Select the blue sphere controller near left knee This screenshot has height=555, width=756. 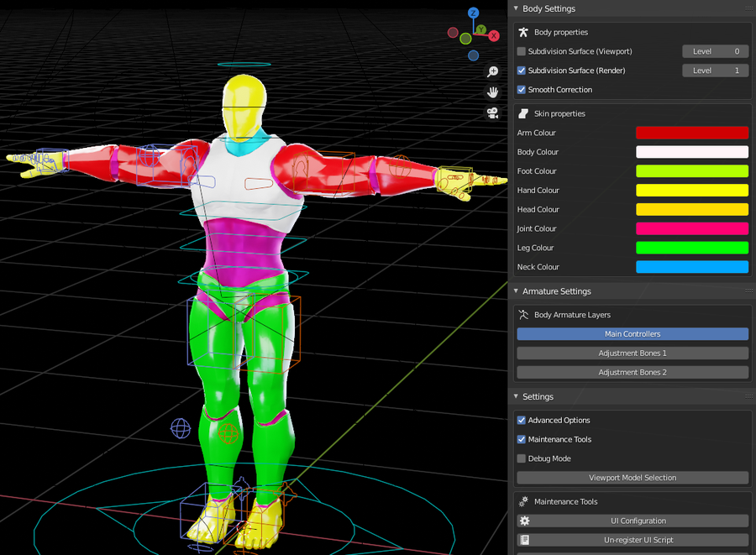coord(181,428)
